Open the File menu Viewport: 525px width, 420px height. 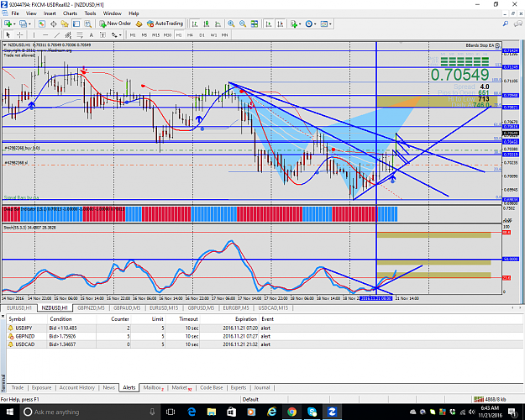pos(15,13)
